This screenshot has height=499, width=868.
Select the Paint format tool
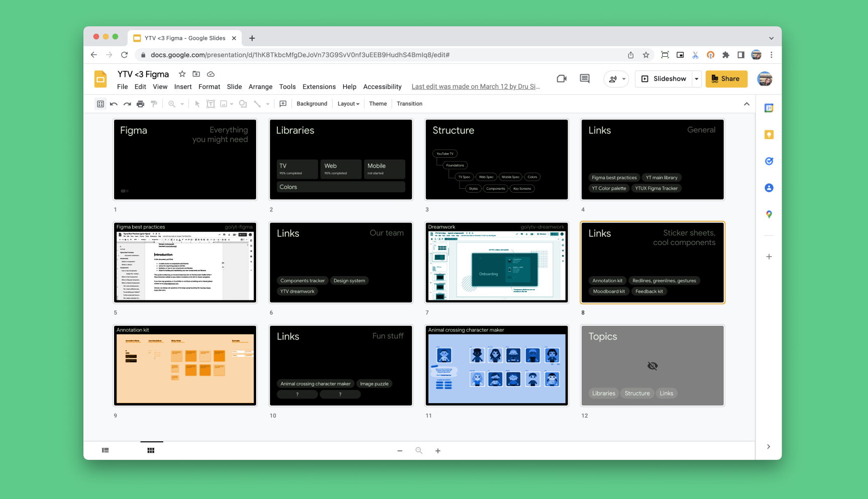(154, 104)
